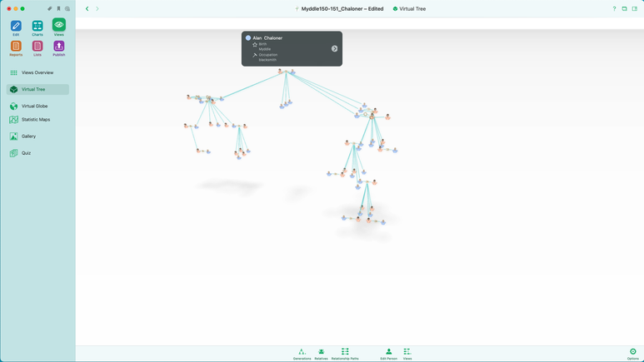The image size is (644, 362).
Task: Click the window layout icon in title bar
Action: 624,8
